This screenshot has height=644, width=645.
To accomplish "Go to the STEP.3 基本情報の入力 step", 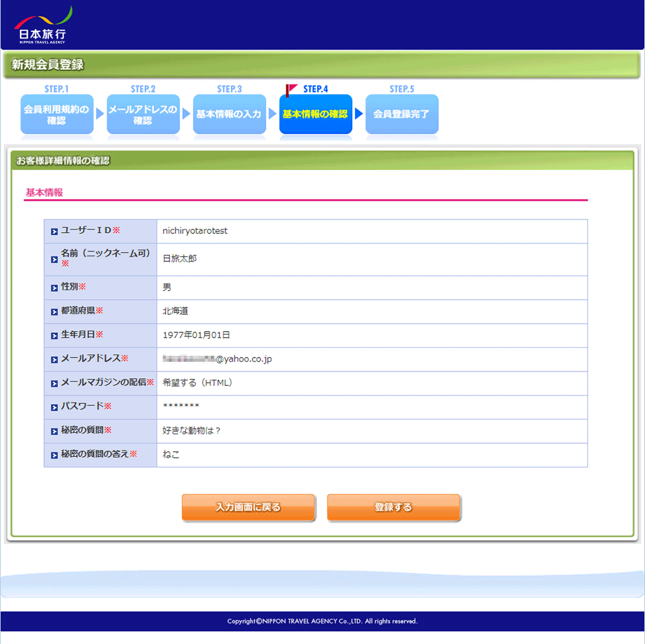I will (x=229, y=114).
